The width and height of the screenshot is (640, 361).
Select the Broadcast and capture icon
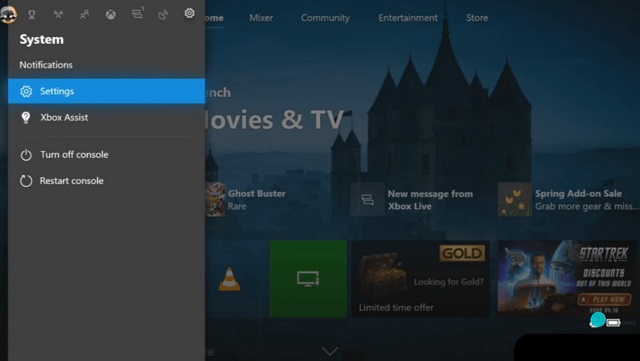point(163,15)
